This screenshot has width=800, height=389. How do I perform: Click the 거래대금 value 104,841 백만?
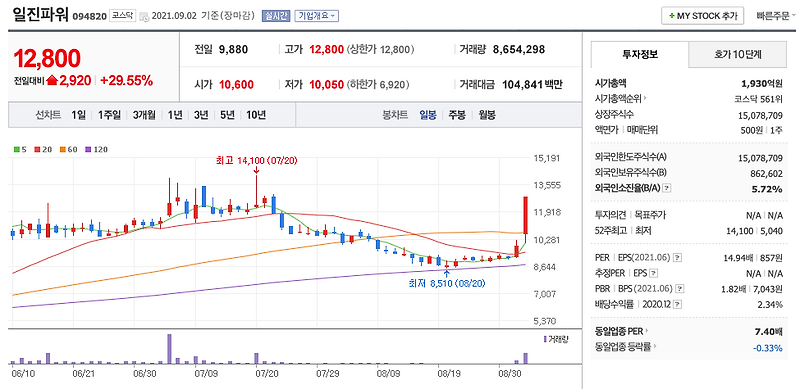(x=533, y=85)
